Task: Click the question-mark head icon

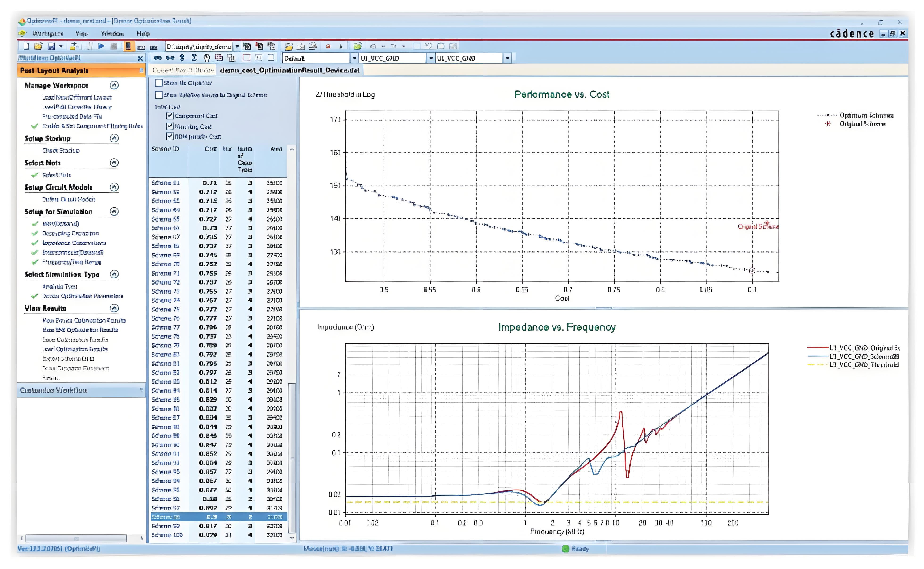Action: tap(206, 58)
